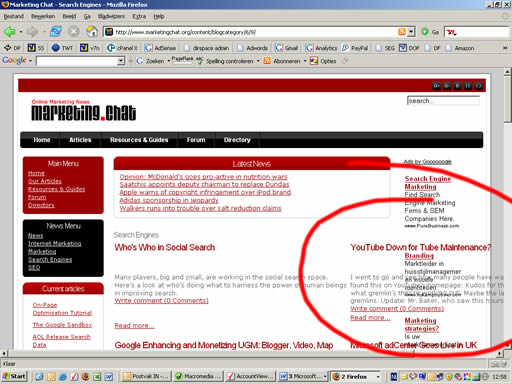Open Who's Who in Social Search article

[x=165, y=247]
